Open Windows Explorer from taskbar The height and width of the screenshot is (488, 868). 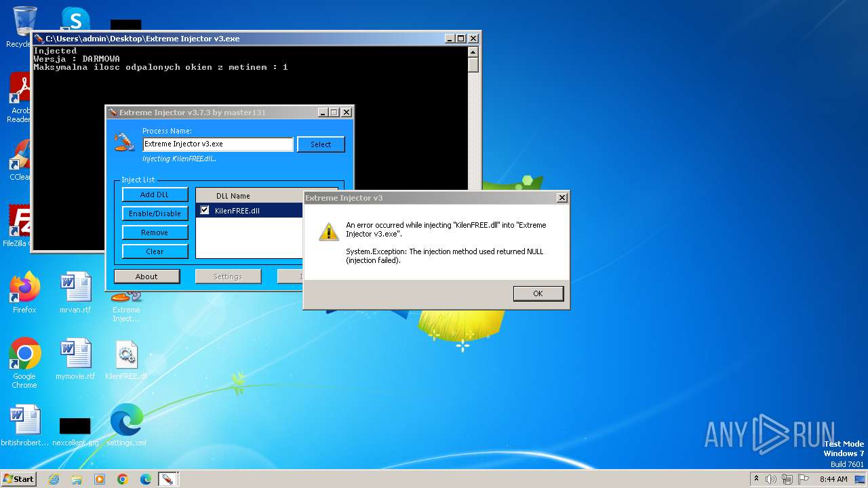pos(77,479)
